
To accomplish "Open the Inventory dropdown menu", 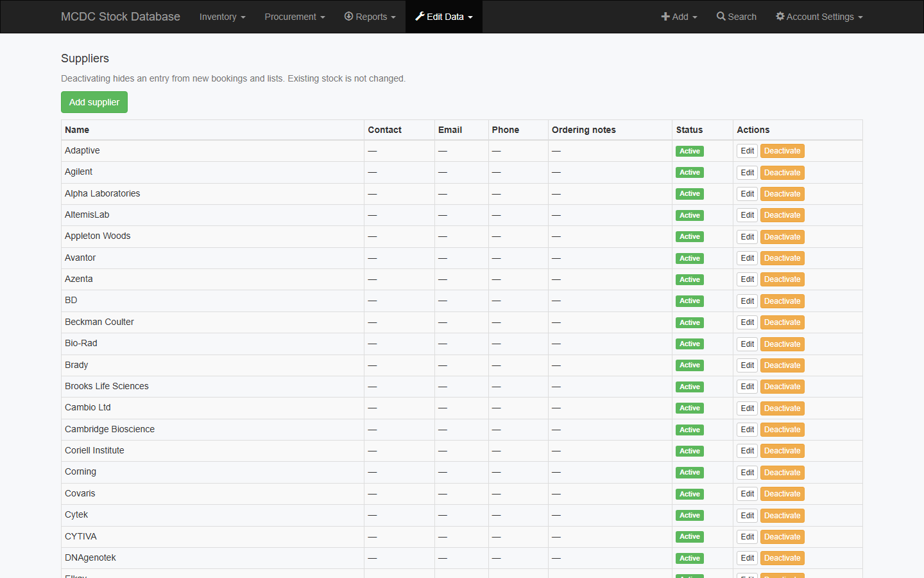I will click(x=222, y=17).
